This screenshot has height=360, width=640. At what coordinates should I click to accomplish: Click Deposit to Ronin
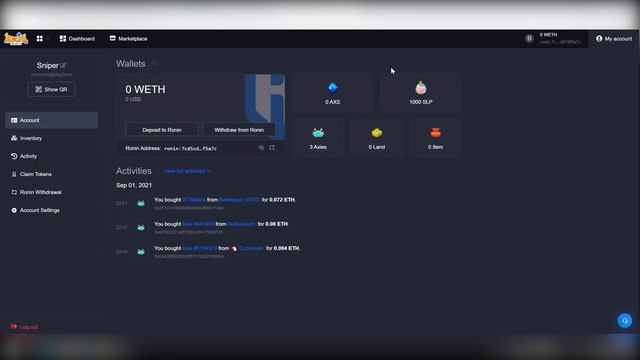162,130
